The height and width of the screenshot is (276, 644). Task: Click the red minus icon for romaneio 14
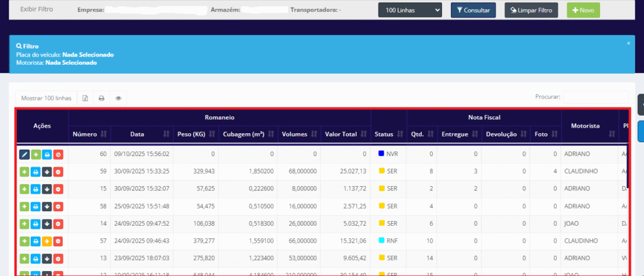[58, 224]
